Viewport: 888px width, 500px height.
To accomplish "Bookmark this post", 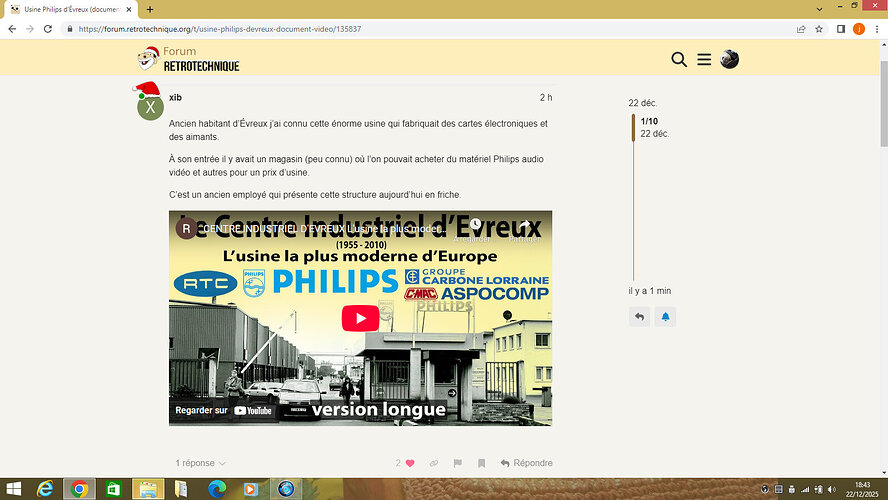I will point(481,463).
